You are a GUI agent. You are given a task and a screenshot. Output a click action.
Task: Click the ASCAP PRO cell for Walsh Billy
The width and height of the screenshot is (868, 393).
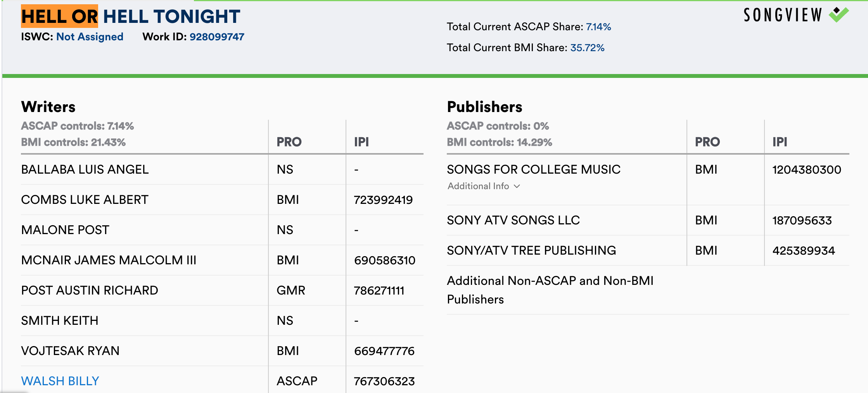[297, 381]
